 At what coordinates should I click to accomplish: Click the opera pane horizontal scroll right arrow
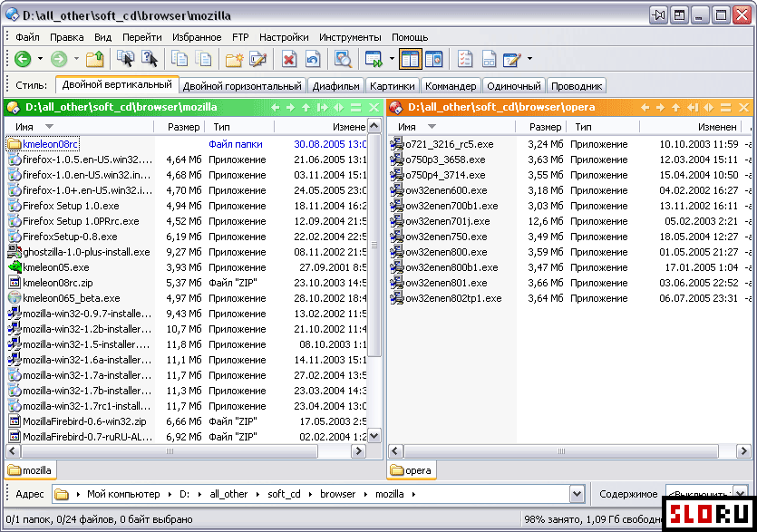point(743,451)
